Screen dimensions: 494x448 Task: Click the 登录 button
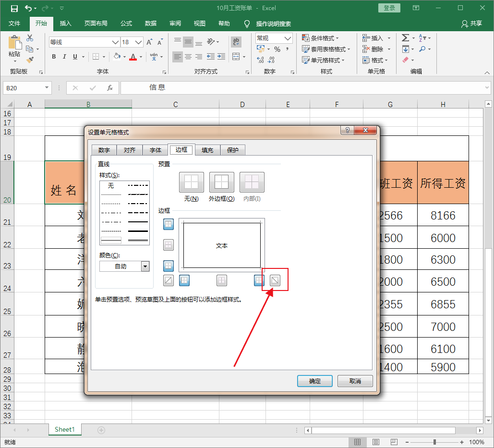(x=389, y=8)
